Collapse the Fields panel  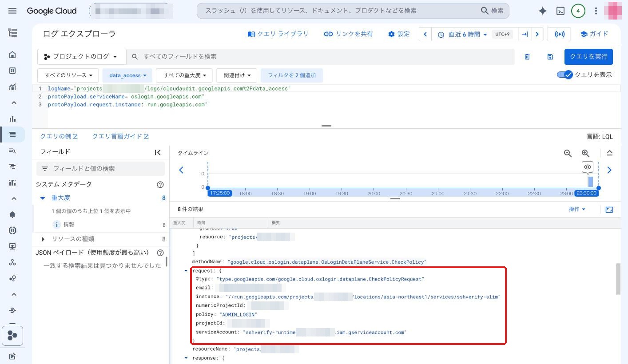click(158, 152)
